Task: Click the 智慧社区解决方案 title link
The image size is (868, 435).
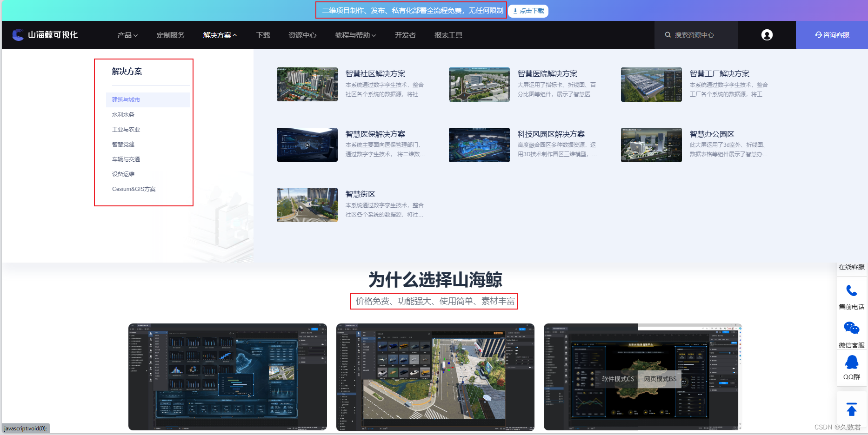Action: (375, 74)
